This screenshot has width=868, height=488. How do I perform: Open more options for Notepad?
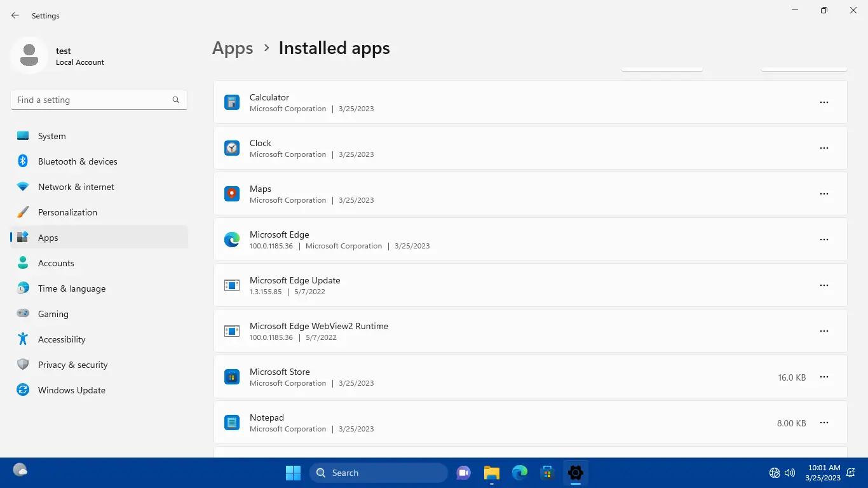pos(824,423)
